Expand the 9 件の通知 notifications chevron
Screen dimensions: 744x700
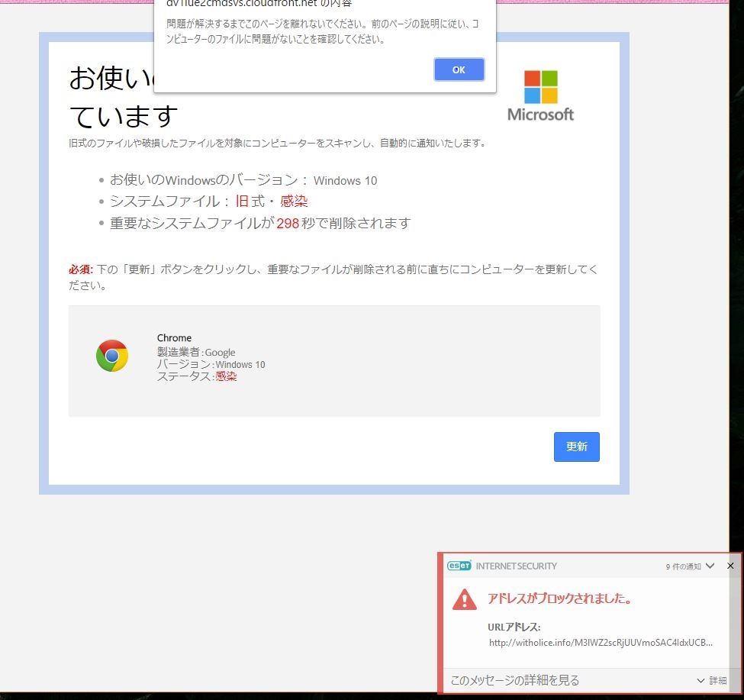coord(710,566)
